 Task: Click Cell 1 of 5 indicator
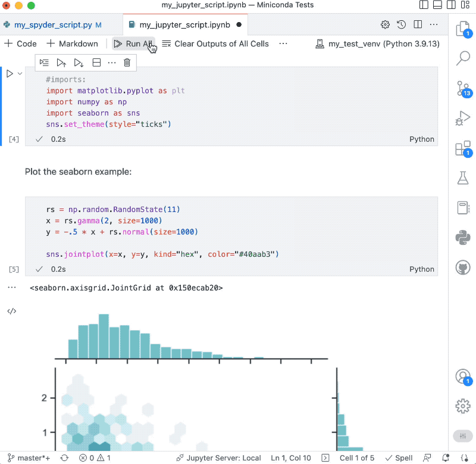pyautogui.click(x=356, y=458)
